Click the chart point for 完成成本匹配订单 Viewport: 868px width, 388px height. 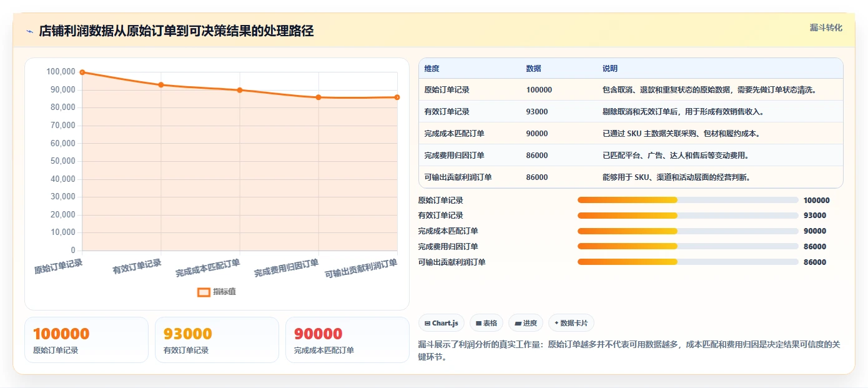[x=240, y=90]
